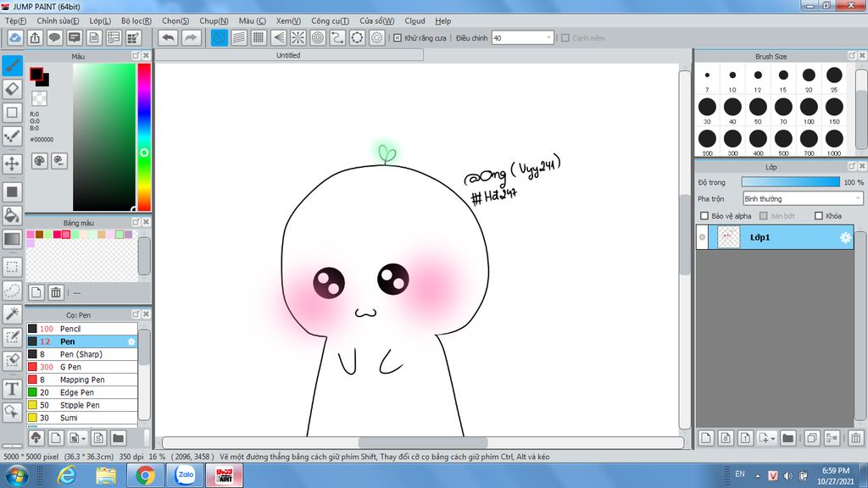Open the Công cụ menu
The width and height of the screenshot is (868, 488).
click(x=330, y=21)
